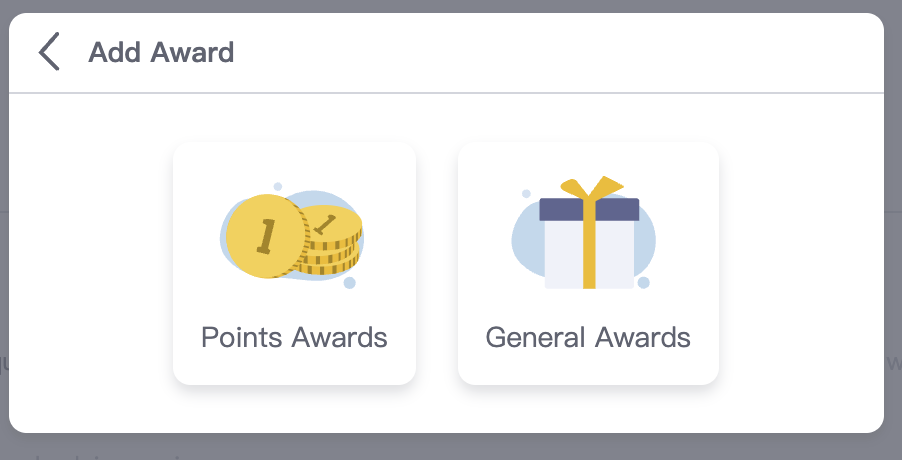Click the "Points Awards" label text
The image size is (902, 460).
[x=294, y=337]
